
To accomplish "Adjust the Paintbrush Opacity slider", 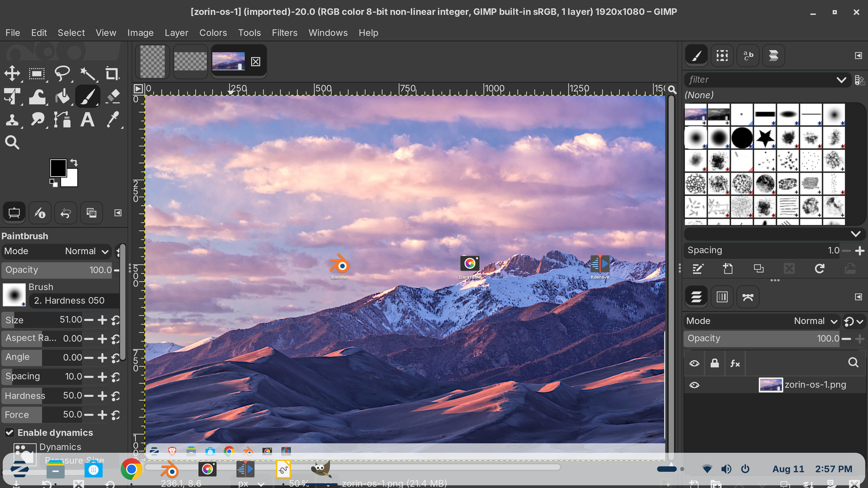I will [x=57, y=270].
